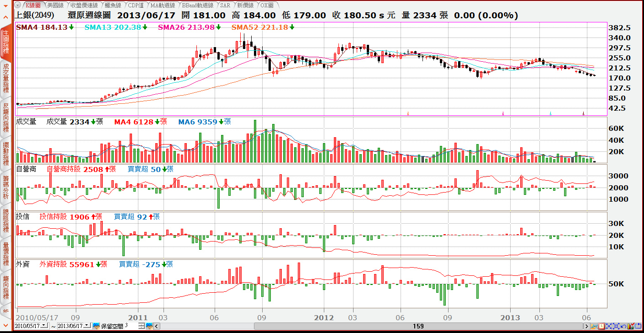The image size is (644, 333).
Task: Click the 外資 panel title
Action: (x=23, y=264)
